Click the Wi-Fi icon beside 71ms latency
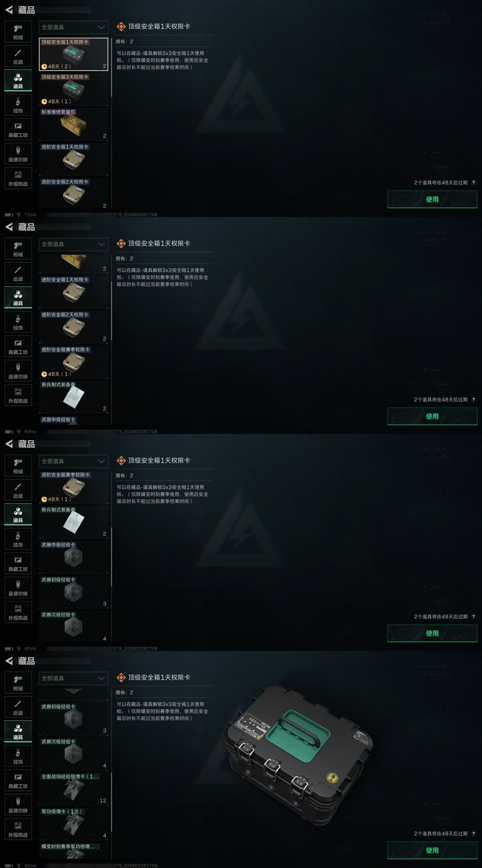 (19, 215)
